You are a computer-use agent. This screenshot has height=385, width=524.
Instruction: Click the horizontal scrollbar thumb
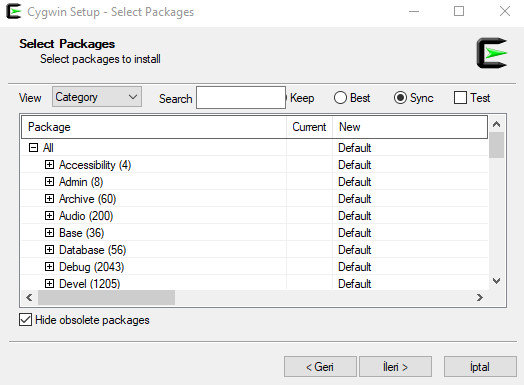click(x=106, y=297)
